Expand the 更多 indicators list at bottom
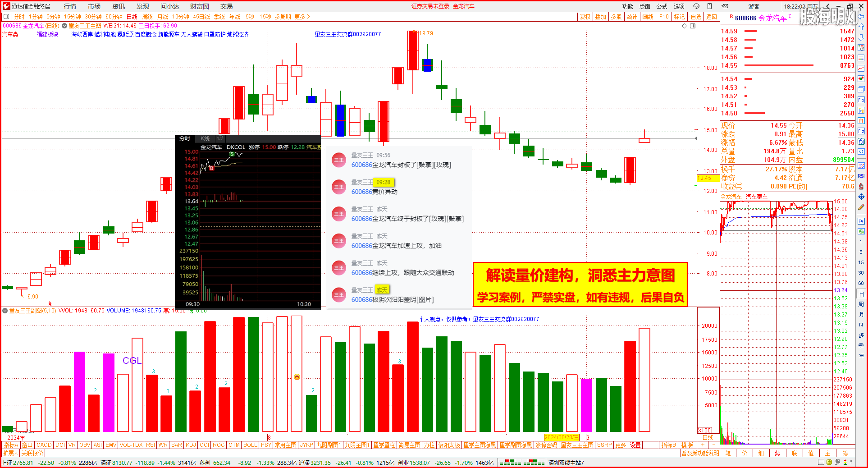The height and width of the screenshot is (468, 868). 621,445
